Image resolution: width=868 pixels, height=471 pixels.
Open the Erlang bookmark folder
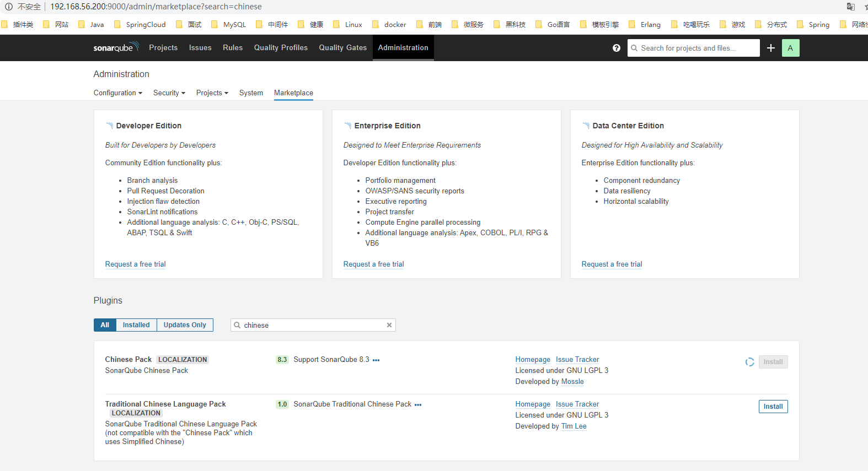(645, 24)
